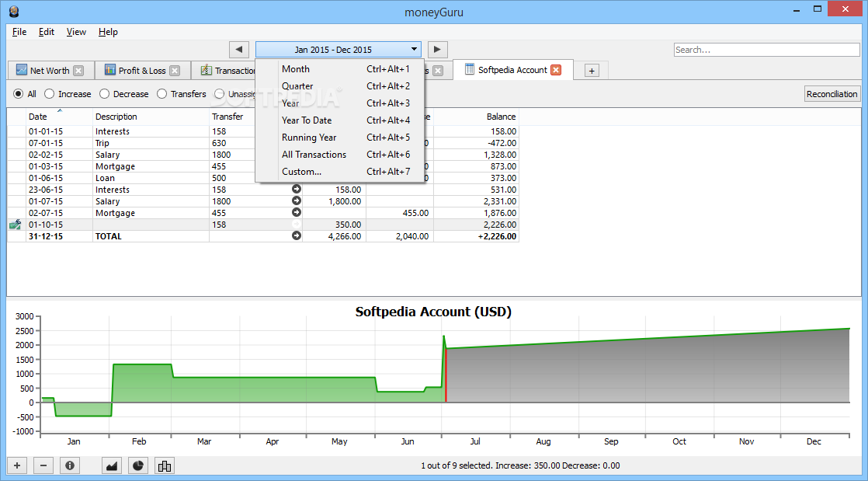Click the 4,266.00 total increase cell
This screenshot has width=868, height=481.
click(x=334, y=236)
